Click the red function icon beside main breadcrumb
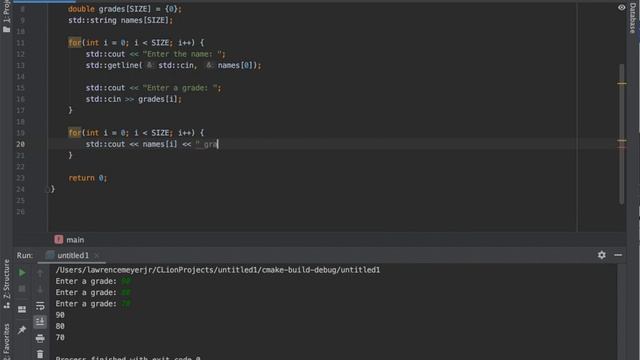 (x=59, y=240)
